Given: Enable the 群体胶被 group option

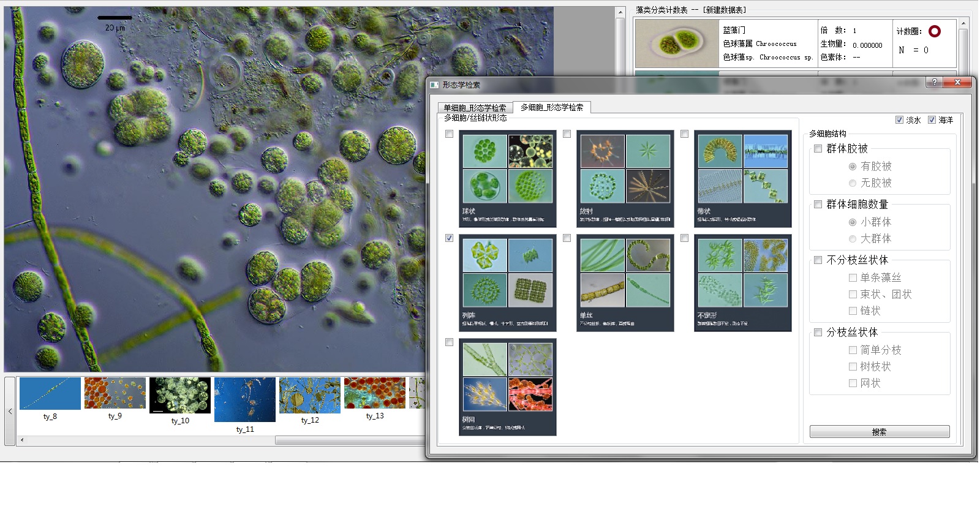Looking at the screenshot, I should 818,148.
